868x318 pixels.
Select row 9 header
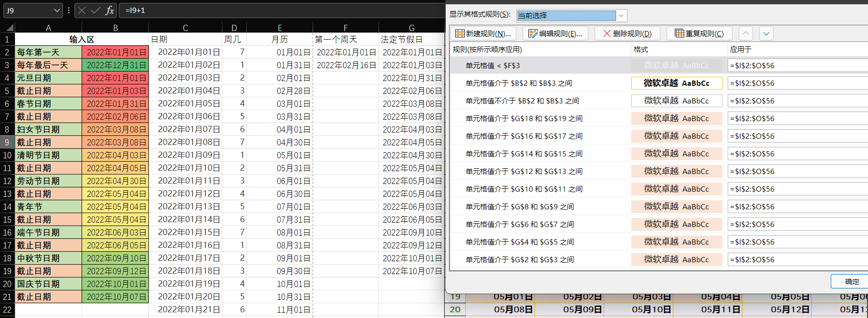click(7, 142)
